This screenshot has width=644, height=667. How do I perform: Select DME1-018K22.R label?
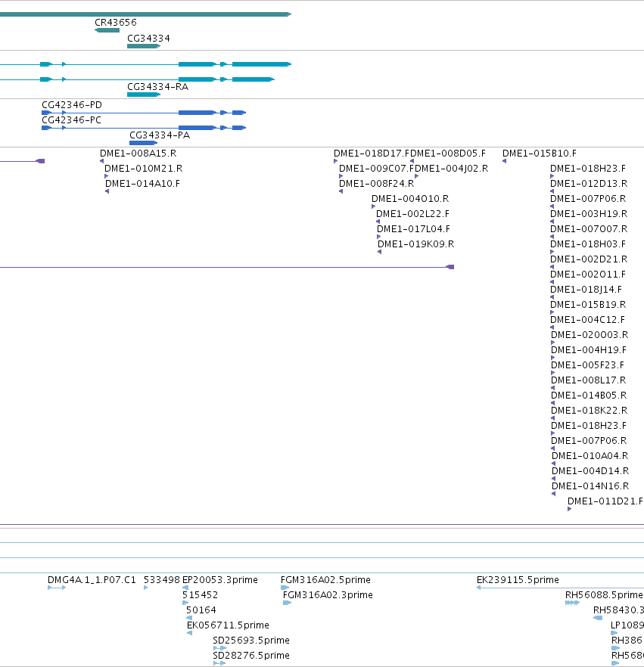tap(589, 411)
